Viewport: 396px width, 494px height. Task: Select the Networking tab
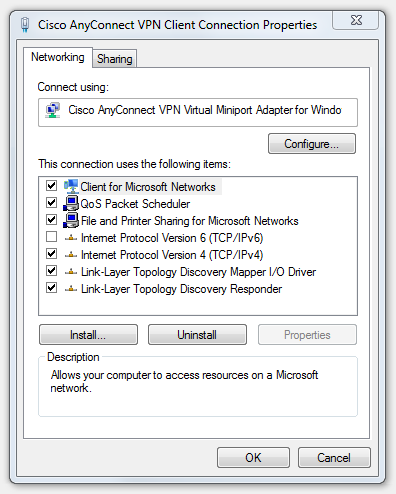[58, 57]
